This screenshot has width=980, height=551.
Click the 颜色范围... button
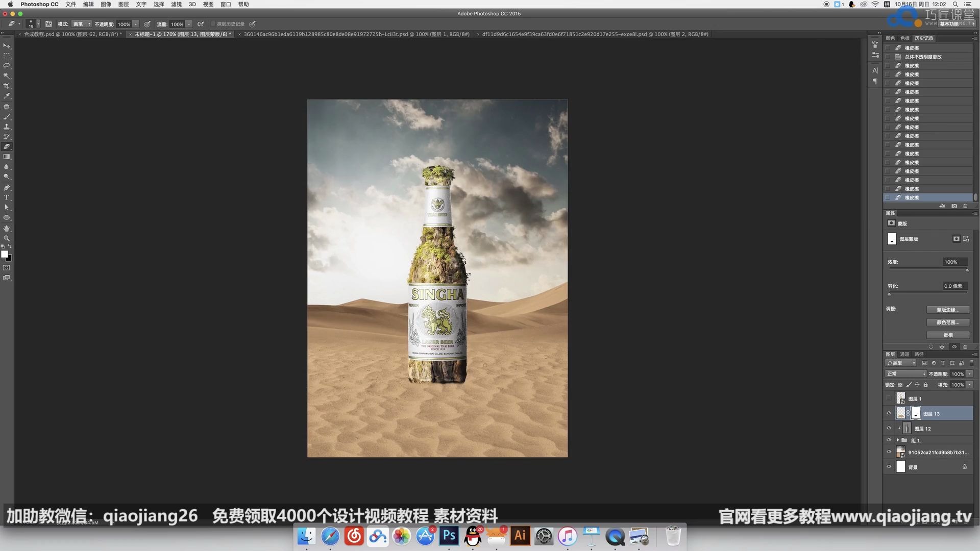[x=948, y=322]
